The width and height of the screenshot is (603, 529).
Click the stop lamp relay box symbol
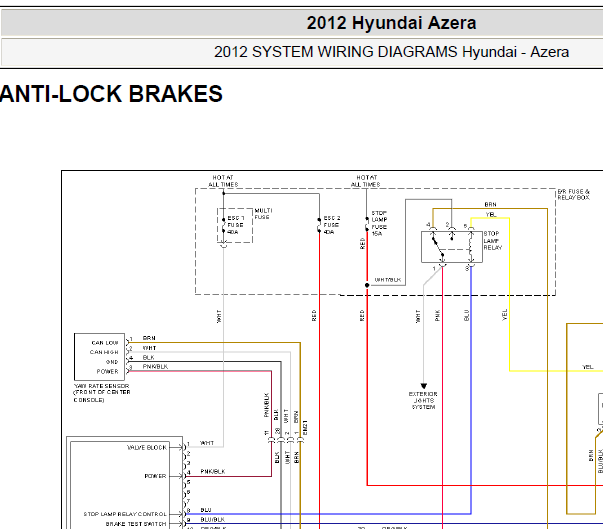[x=452, y=247]
